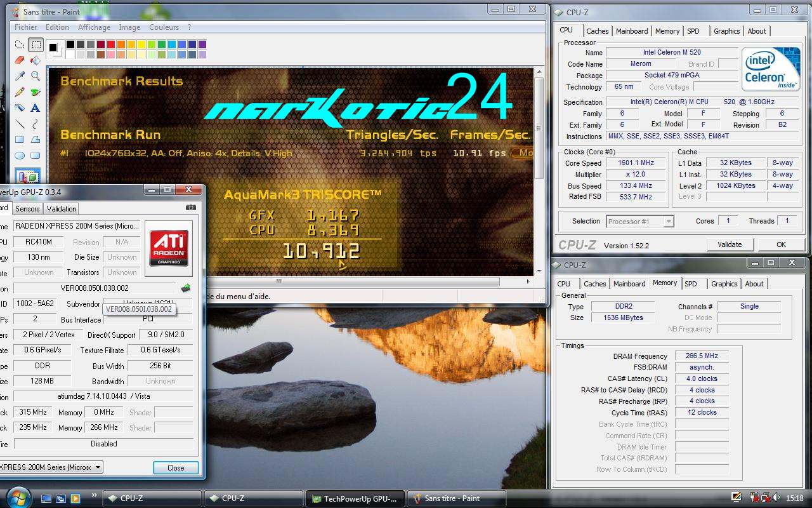Click the show desktop quick launch icon

pos(46,498)
